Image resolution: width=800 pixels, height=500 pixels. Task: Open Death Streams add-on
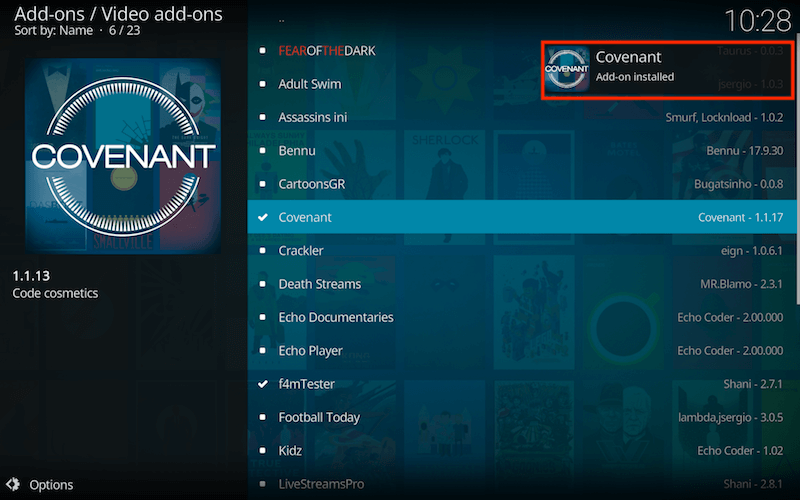(x=522, y=284)
